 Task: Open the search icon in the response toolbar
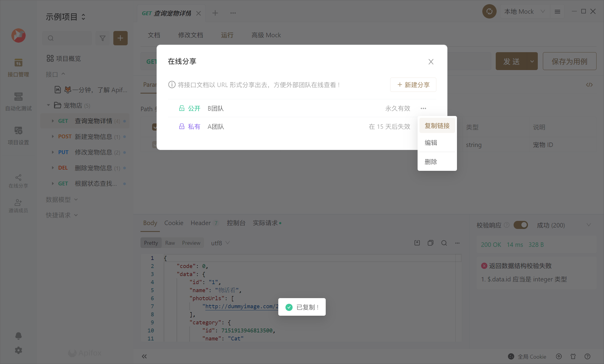pyautogui.click(x=444, y=243)
